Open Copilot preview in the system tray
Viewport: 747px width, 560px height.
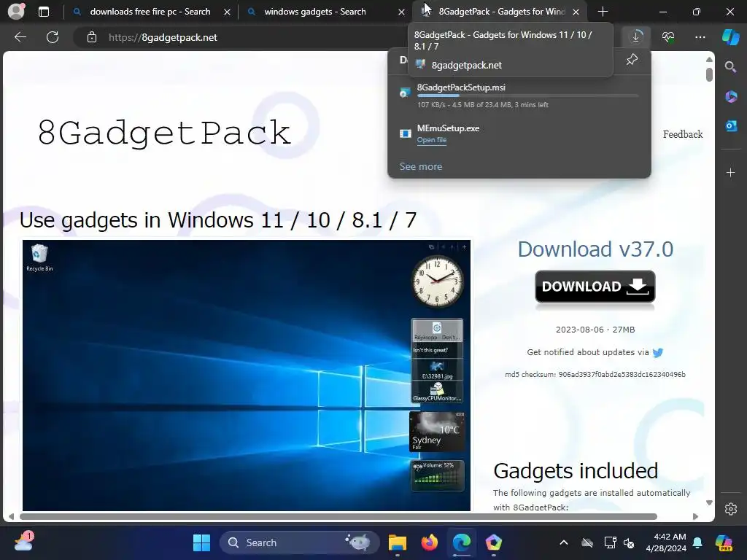(x=724, y=542)
